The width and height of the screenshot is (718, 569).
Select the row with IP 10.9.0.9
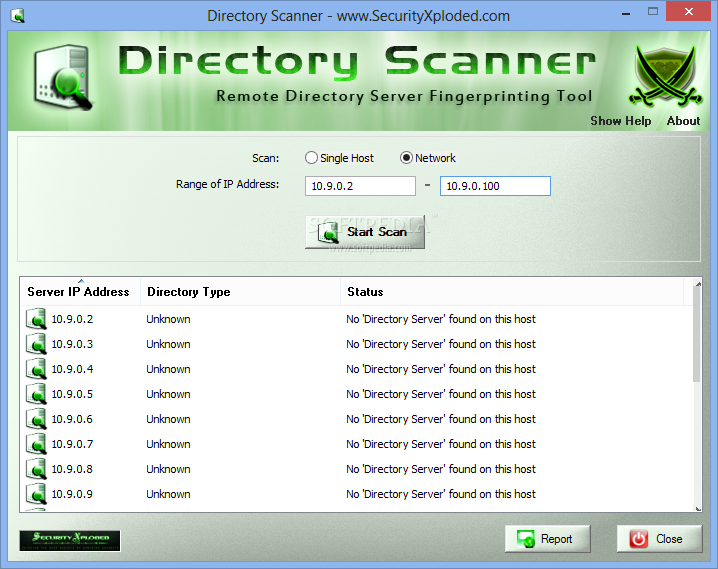click(356, 494)
